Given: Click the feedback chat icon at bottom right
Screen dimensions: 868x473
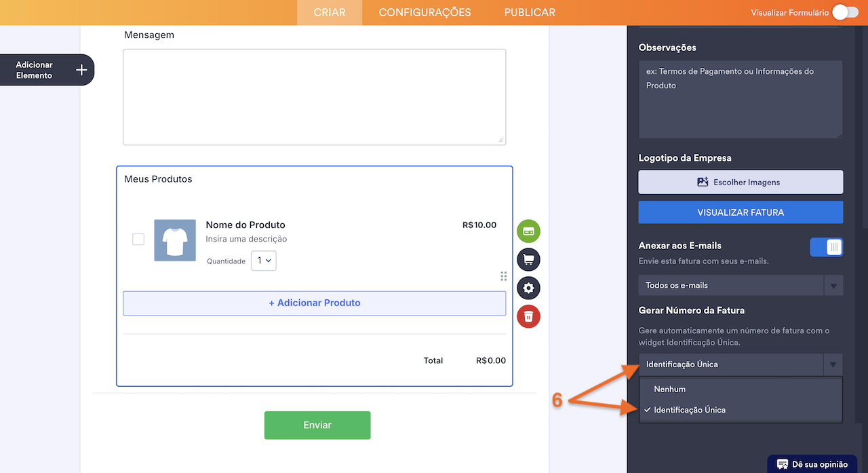Looking at the screenshot, I should [782, 464].
